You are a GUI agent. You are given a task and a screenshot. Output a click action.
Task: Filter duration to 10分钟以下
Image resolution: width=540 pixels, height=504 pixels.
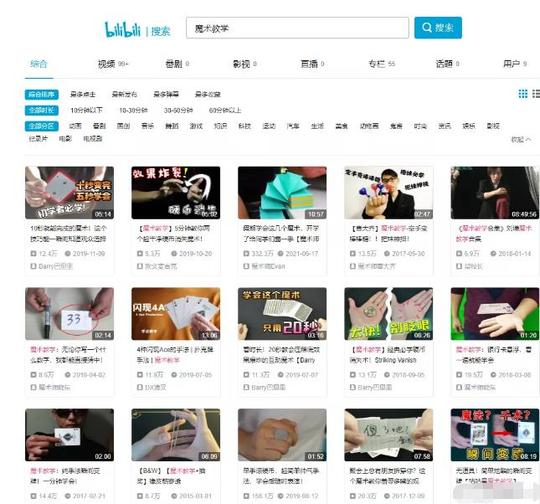coord(86,110)
